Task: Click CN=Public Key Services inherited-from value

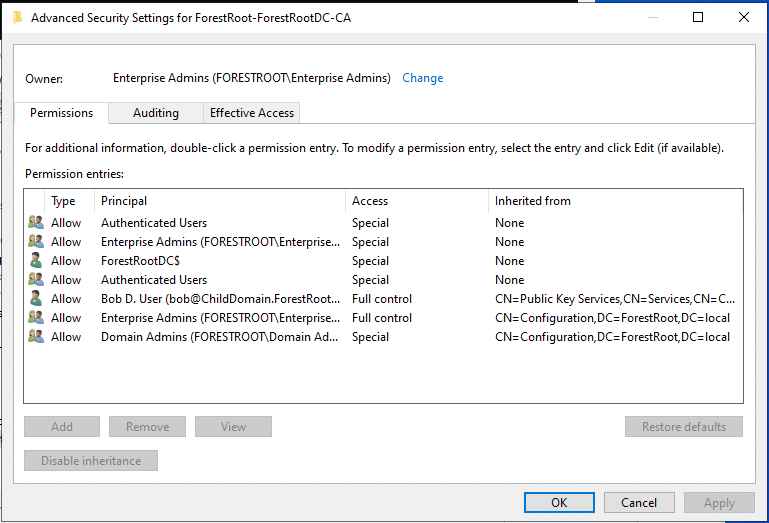Action: pos(615,299)
